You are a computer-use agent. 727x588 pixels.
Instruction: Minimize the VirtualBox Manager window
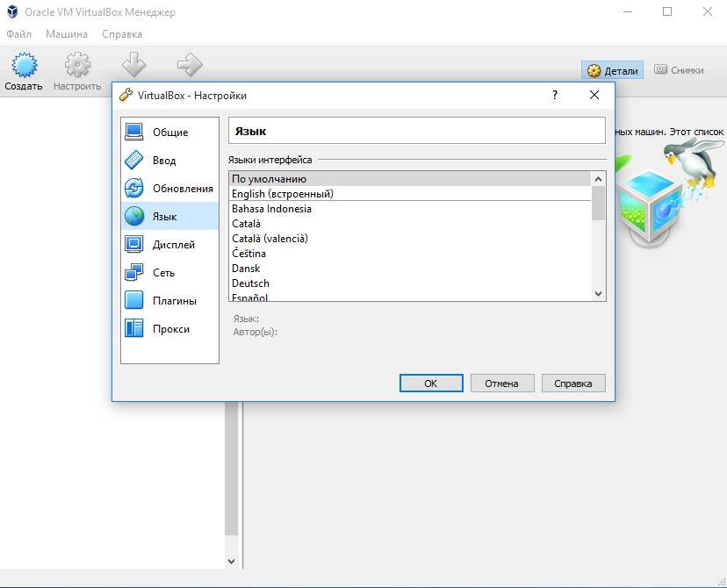tap(627, 11)
